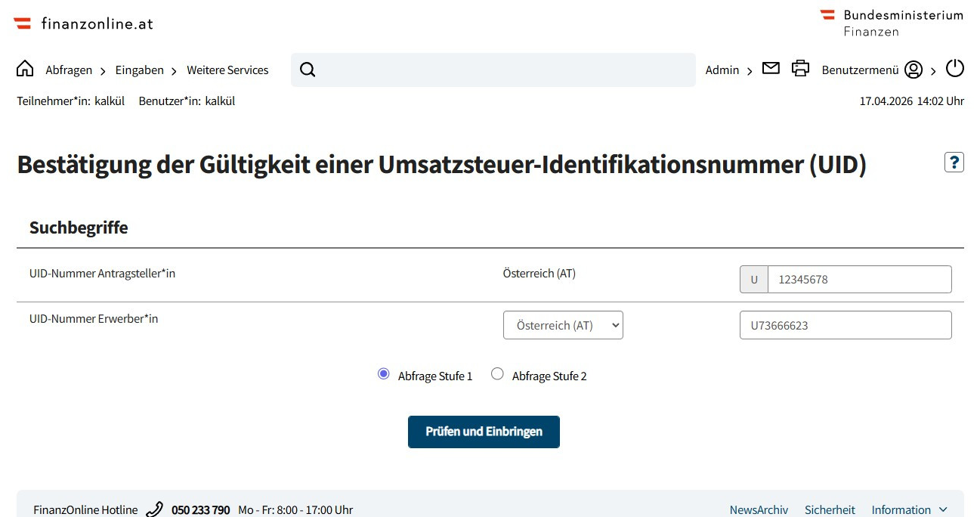Expand the Admin section chevron
Screen dimensions: 980x517
point(750,70)
